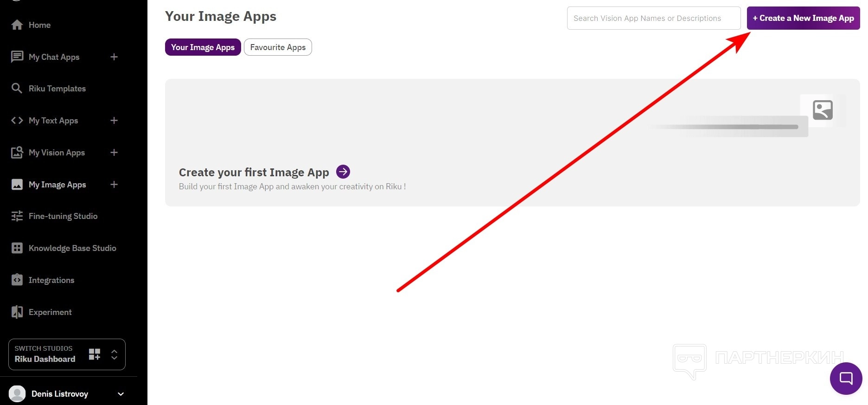This screenshot has height=405, width=868.
Task: Go to Home in the sidebar
Action: click(x=39, y=25)
